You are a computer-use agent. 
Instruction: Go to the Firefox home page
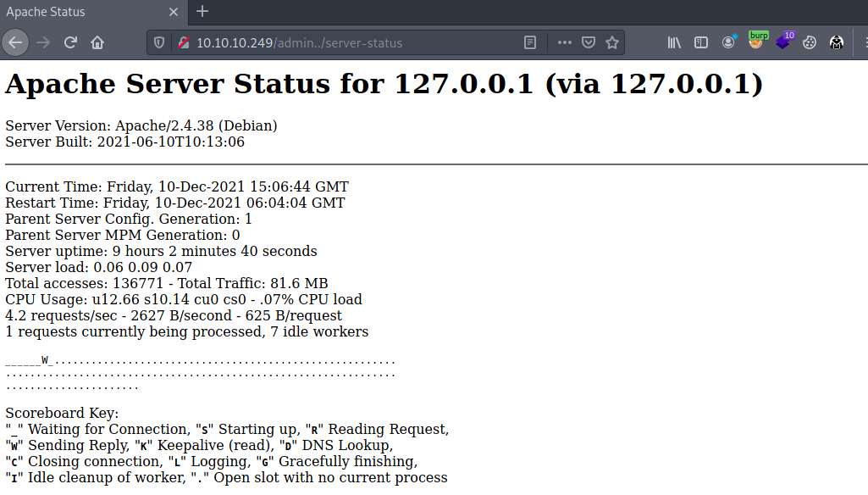97,42
